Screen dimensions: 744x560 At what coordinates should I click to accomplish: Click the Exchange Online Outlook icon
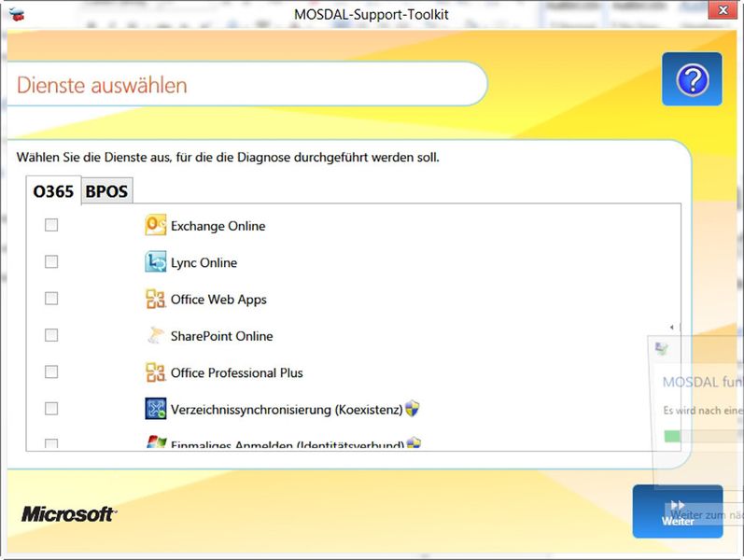pyautogui.click(x=156, y=225)
